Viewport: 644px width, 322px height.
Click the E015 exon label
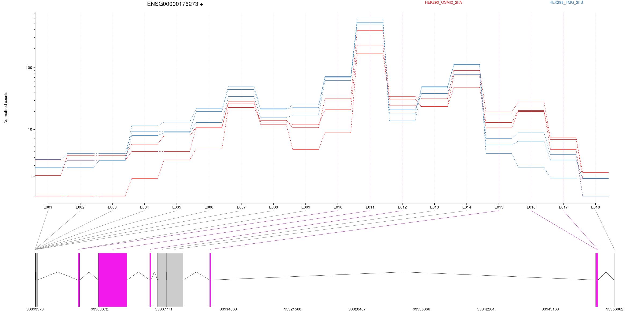[499, 207]
